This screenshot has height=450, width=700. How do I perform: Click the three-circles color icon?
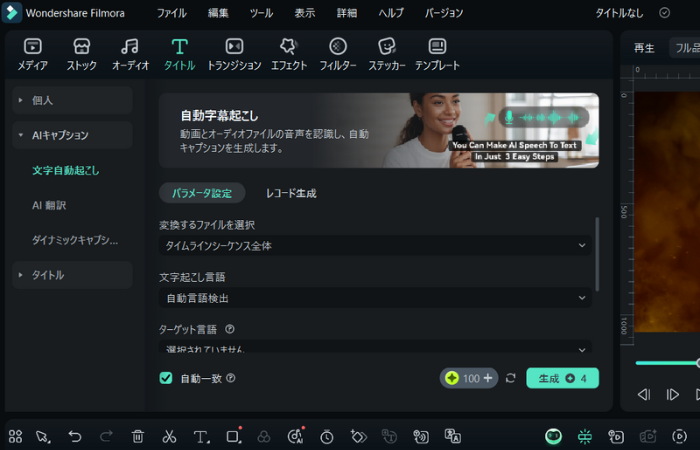click(264, 436)
